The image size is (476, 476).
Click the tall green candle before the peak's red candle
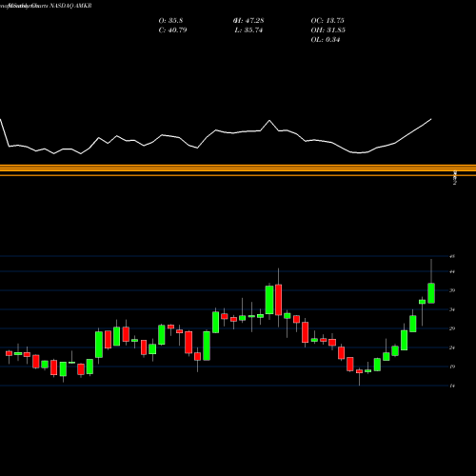point(269,300)
